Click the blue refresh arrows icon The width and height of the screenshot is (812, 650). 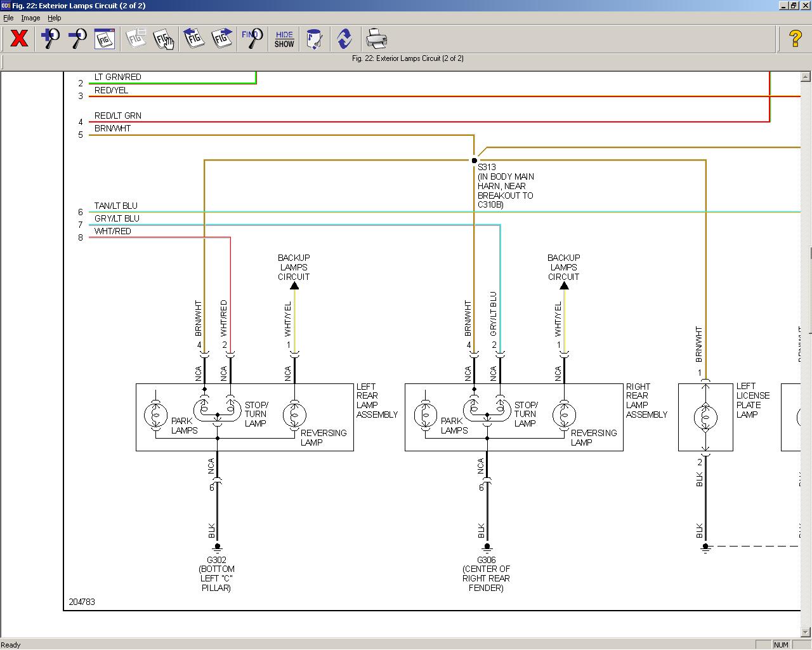point(344,39)
